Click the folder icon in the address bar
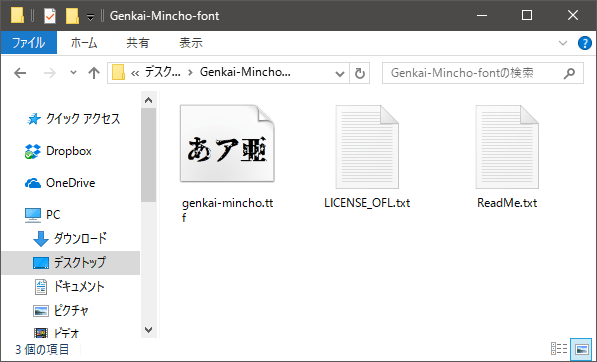The width and height of the screenshot is (597, 362). click(x=118, y=72)
